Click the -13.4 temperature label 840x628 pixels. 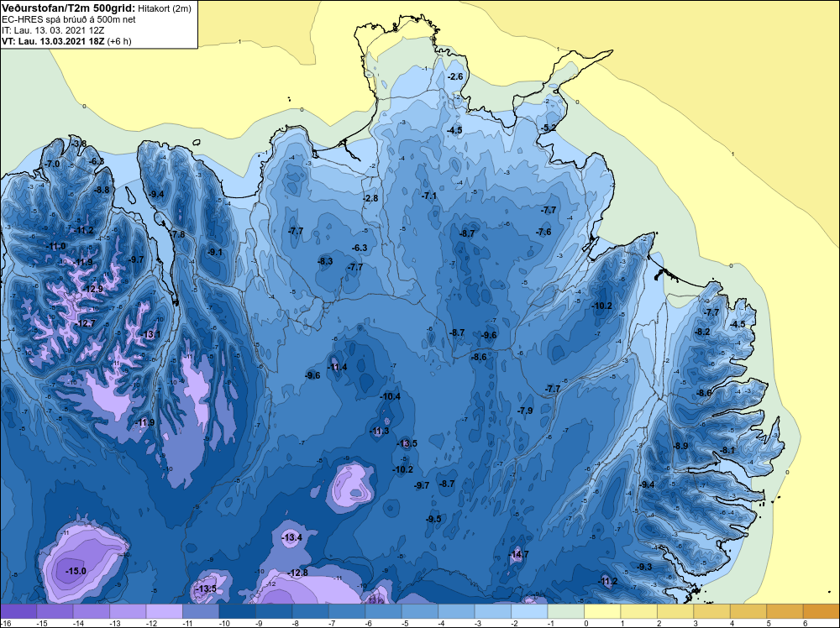[292, 537]
